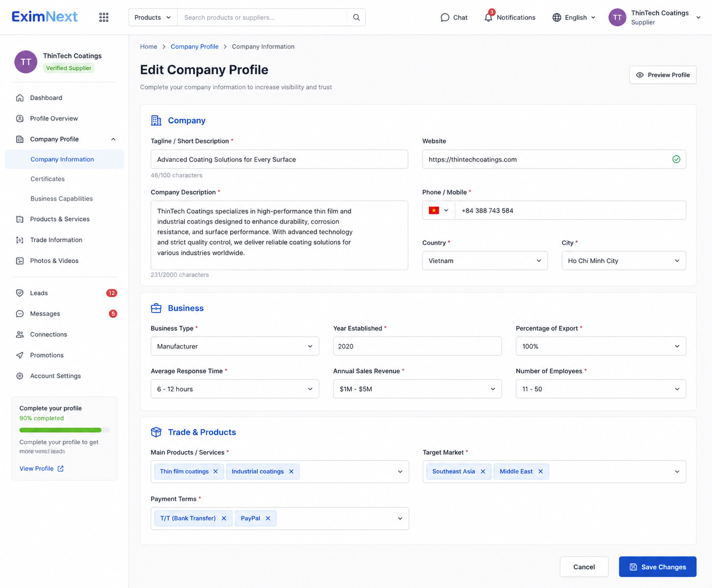Cancel editing the company profile

pos(584,567)
